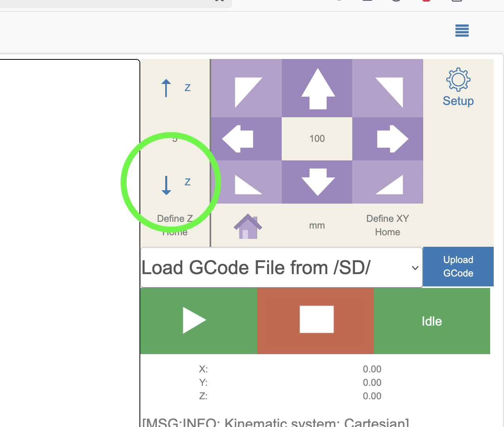Click the 100 jog distance field
The height and width of the screenshot is (427, 504).
coord(317,139)
